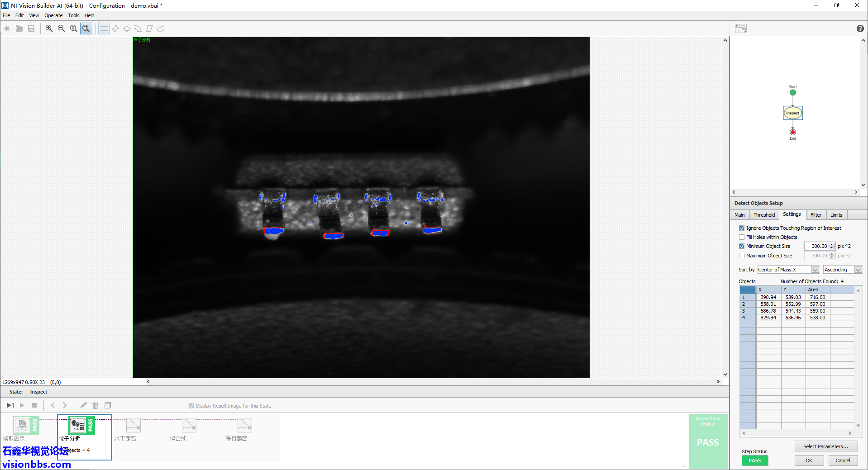Open the Ascending order dropdown
The height and width of the screenshot is (470, 868).
858,269
